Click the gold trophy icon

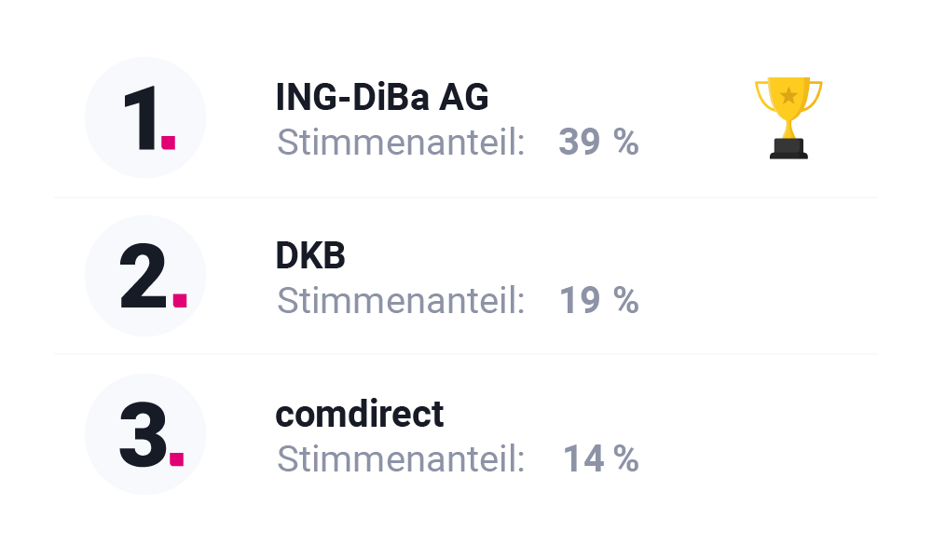pos(788,117)
